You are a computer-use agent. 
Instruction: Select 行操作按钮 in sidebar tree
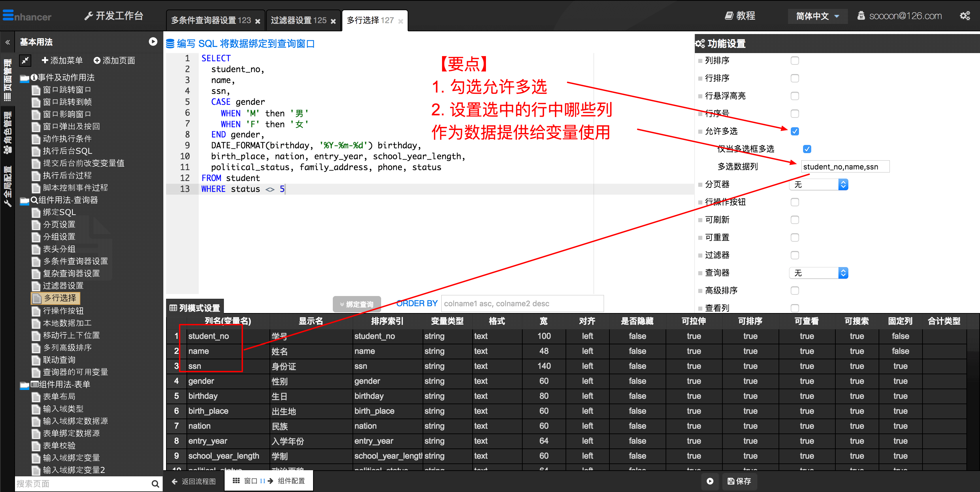point(63,311)
